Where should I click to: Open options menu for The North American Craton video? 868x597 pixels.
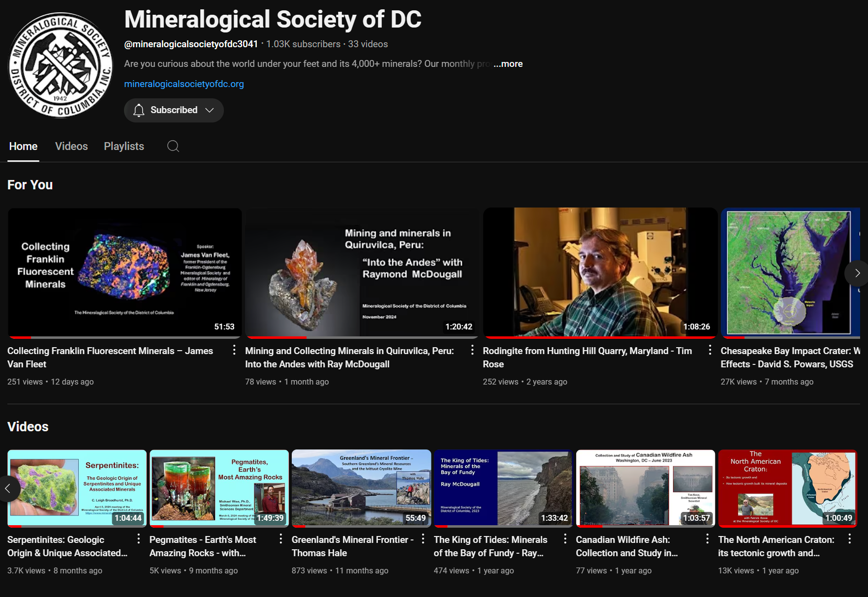pos(850,539)
